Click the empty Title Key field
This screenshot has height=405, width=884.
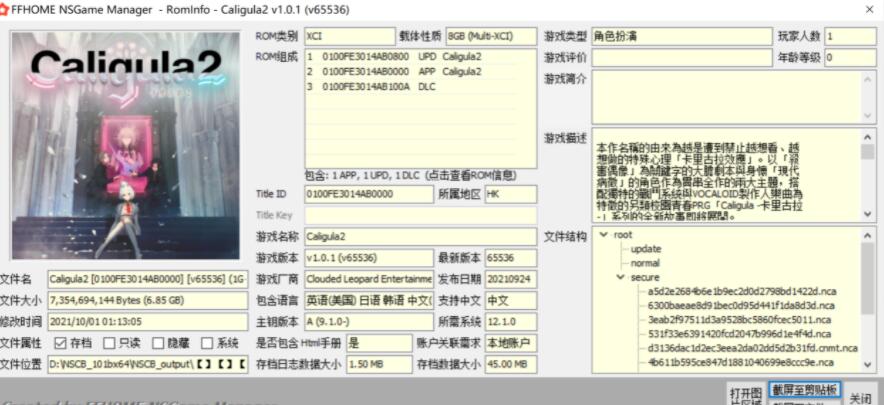(421, 215)
